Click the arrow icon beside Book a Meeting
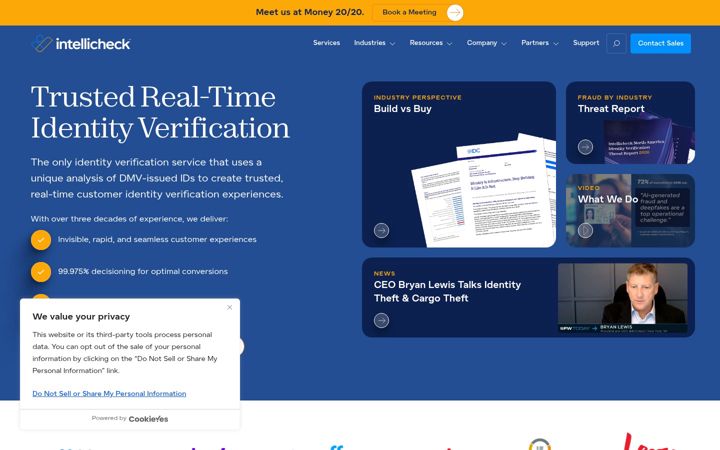Image resolution: width=720 pixels, height=450 pixels. 455,12
